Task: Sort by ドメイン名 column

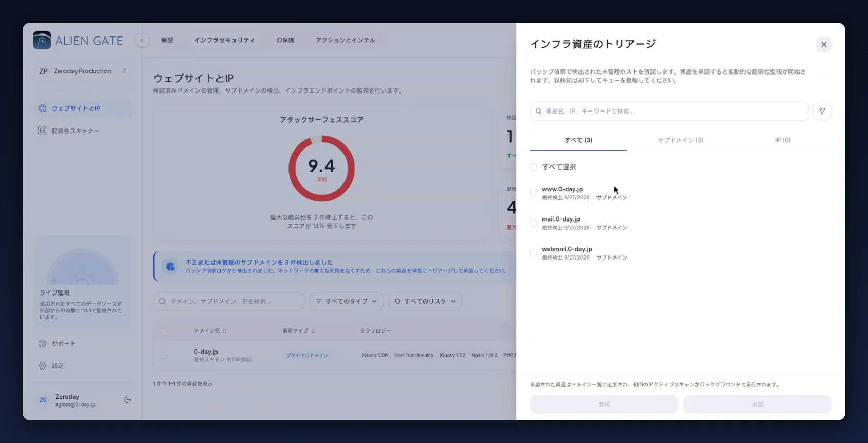Action: click(x=210, y=331)
